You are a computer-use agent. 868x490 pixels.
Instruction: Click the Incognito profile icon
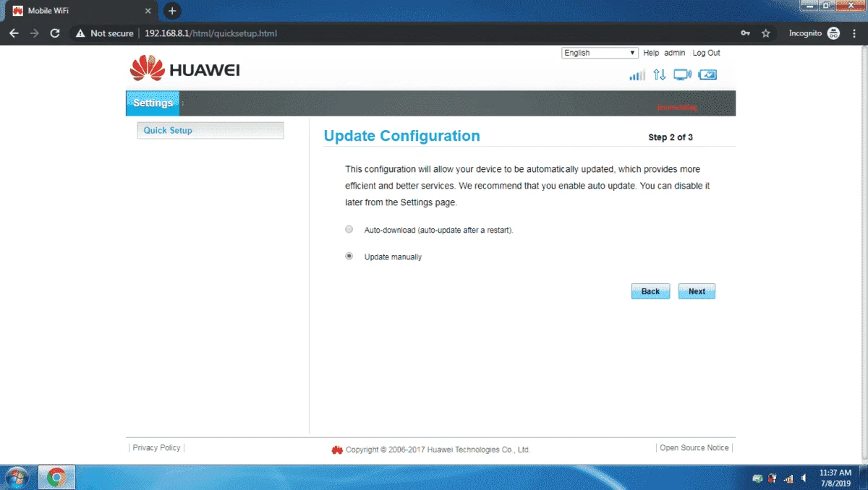click(x=833, y=33)
